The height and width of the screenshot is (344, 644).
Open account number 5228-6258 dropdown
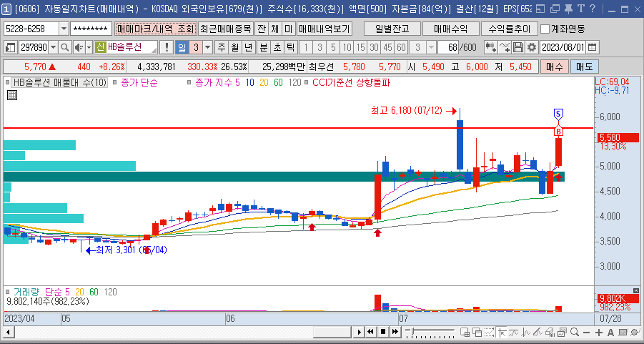pyautogui.click(x=64, y=29)
